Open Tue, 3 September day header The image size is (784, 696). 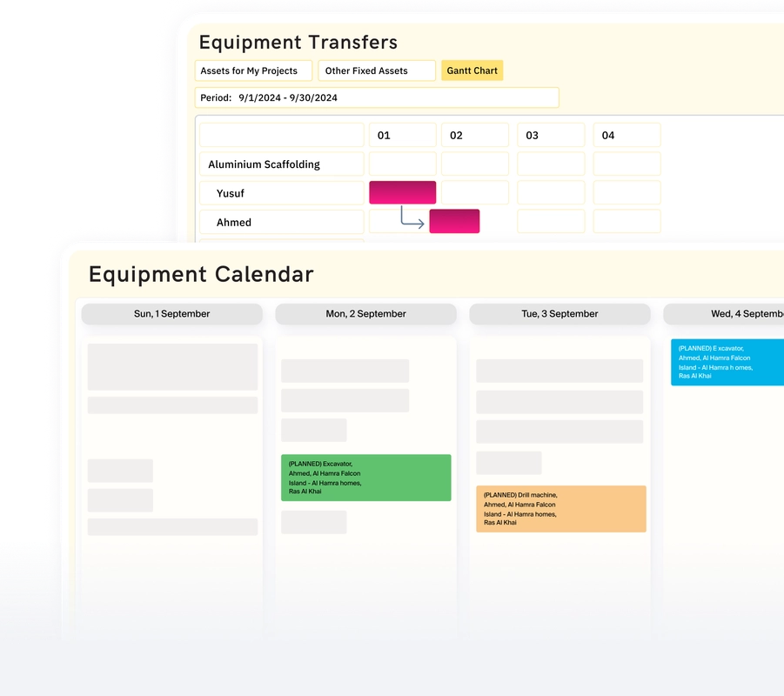[560, 314]
